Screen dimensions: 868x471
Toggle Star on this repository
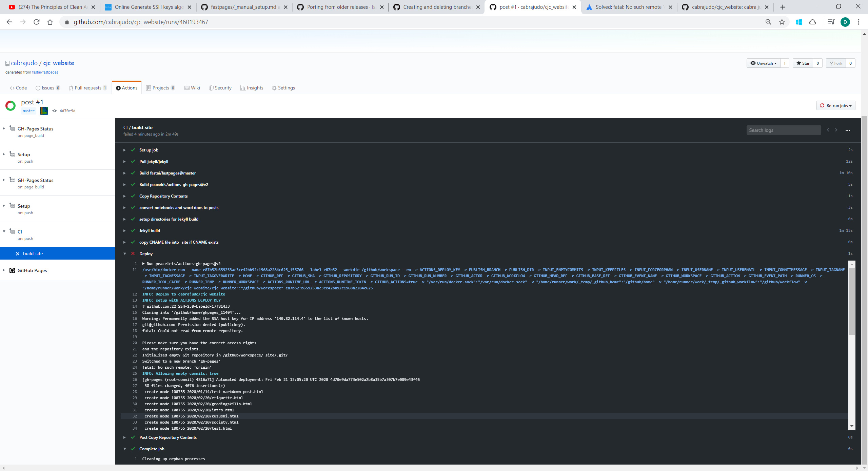803,63
